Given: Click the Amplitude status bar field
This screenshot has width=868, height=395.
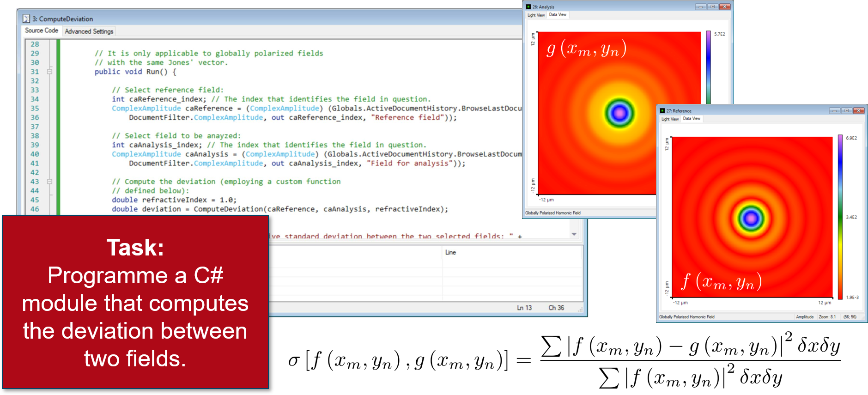Looking at the screenshot, I should (x=805, y=317).
